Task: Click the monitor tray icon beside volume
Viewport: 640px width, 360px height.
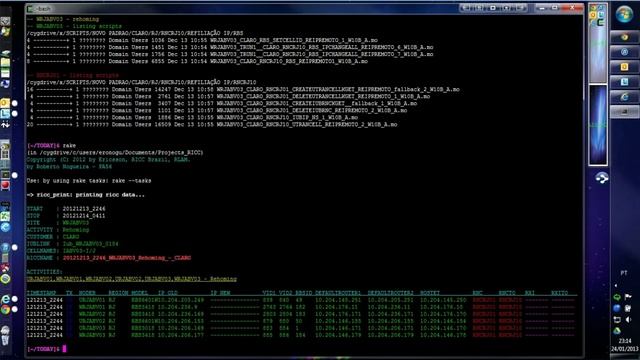Action: (617, 320)
